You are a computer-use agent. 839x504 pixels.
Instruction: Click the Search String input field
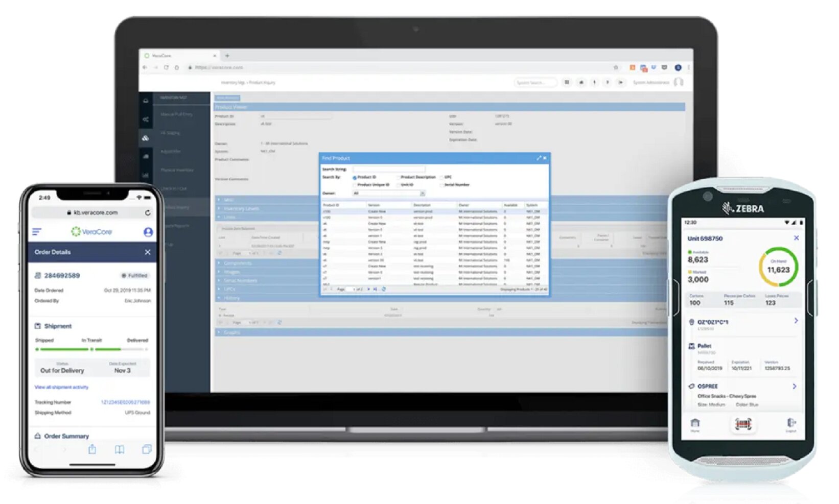coord(388,169)
